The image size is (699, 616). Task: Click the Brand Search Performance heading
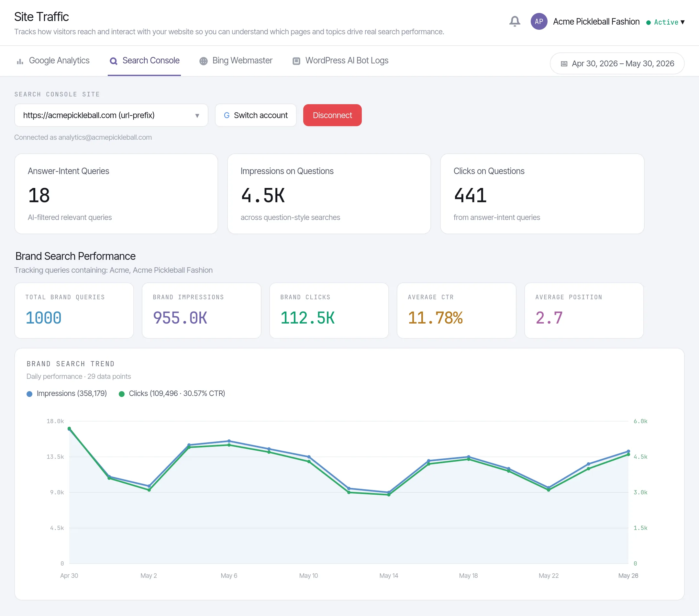75,256
